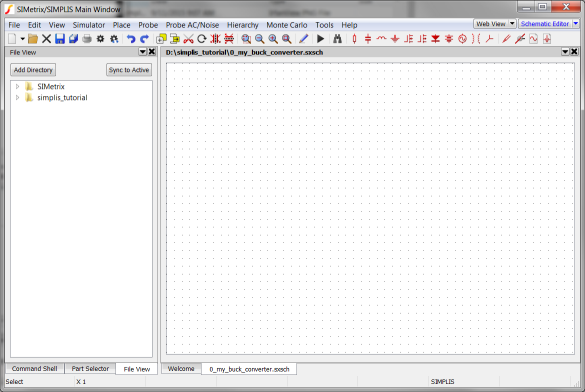
Task: Open the File menu
Action: (x=14, y=25)
